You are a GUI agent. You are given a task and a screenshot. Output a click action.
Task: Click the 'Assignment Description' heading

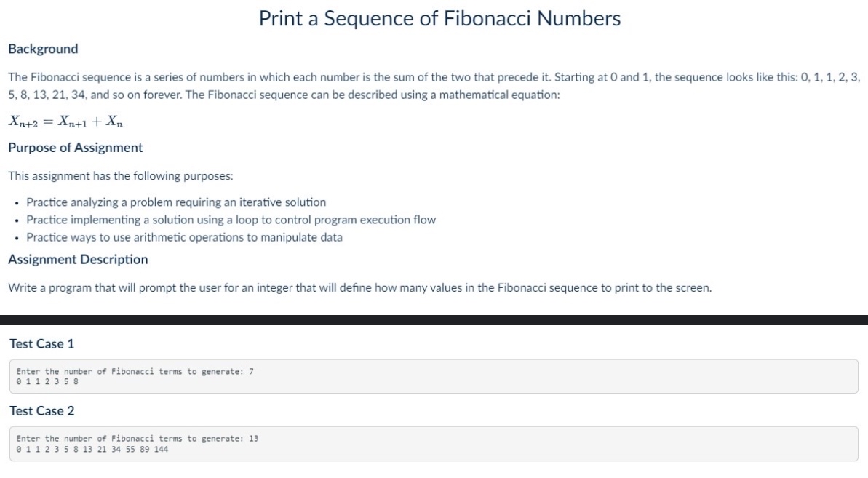(x=78, y=260)
